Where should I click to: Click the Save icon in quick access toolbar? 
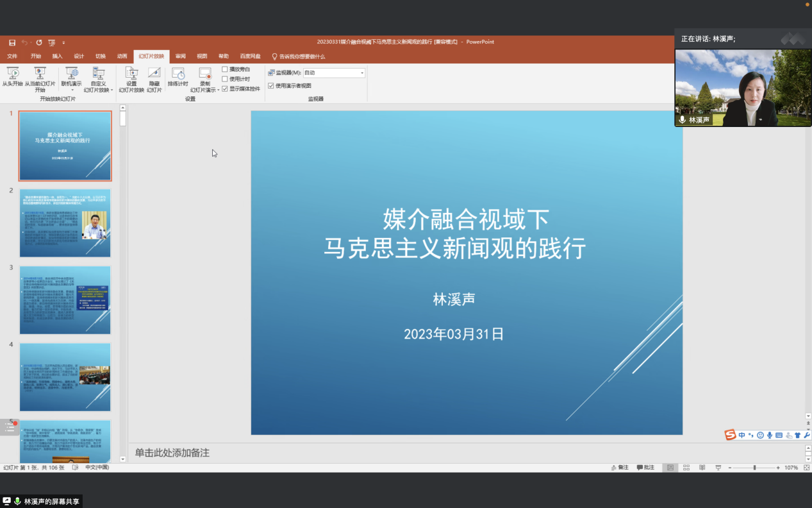12,42
